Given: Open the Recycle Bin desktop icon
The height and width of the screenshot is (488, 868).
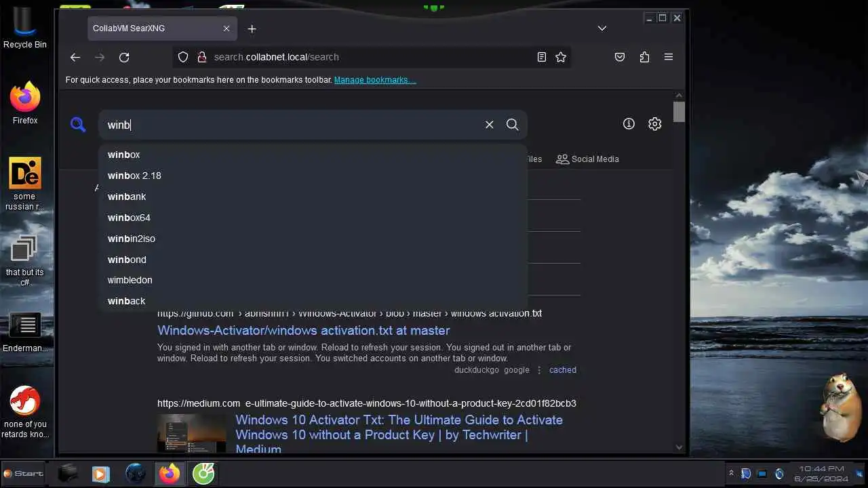Looking at the screenshot, I should (25, 27).
